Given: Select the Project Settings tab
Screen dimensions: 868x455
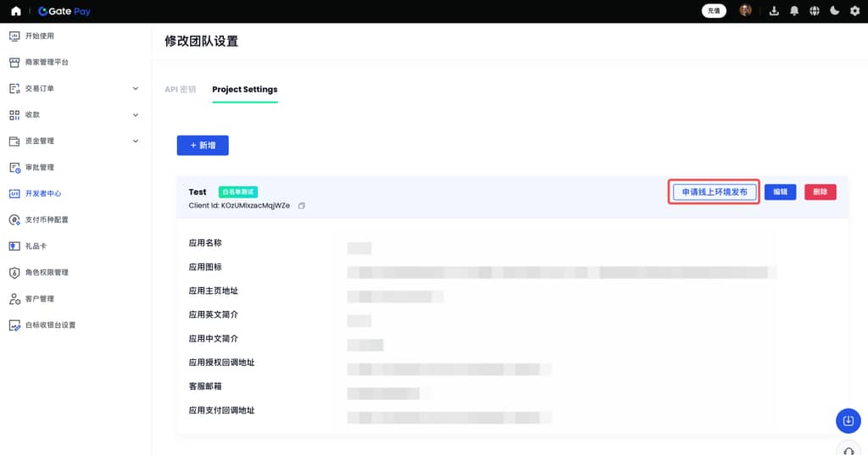Looking at the screenshot, I should pos(244,89).
